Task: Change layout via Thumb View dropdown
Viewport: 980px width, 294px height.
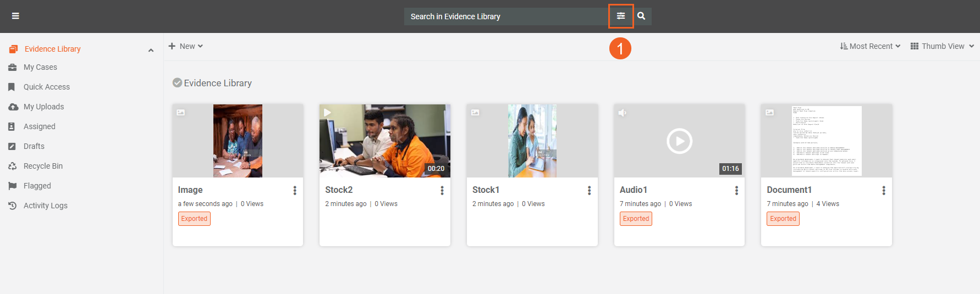Action: coord(942,46)
